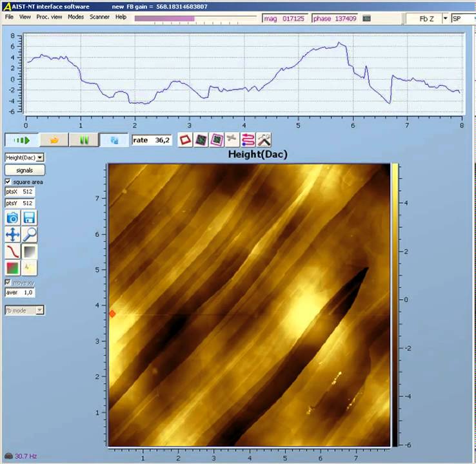Screen dimensions: 476x464
Task: Save the scan with the floppy disk icon
Action: [29, 217]
